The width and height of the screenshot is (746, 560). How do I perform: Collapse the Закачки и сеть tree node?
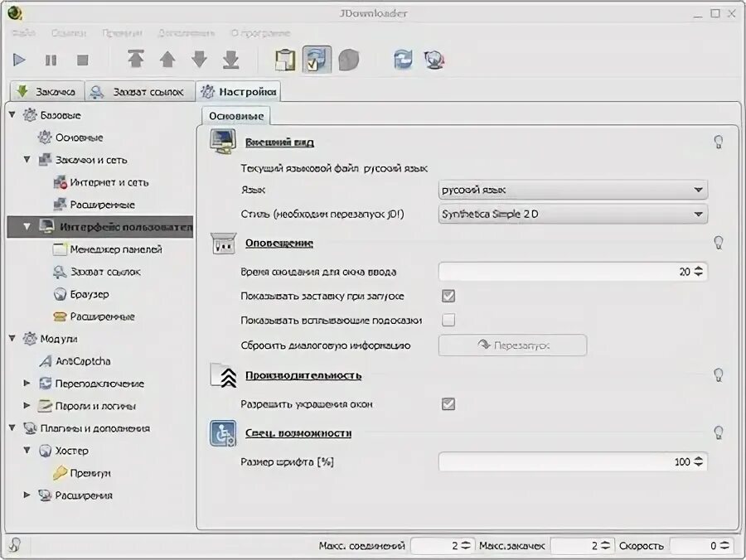(27, 159)
